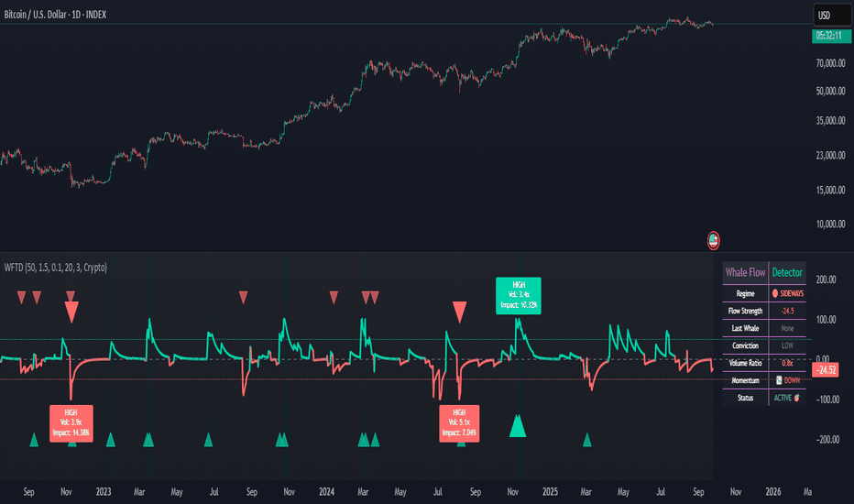Click the red circular event icon above the time axis
Image resolution: width=854 pixels, height=504 pixels.
713,241
